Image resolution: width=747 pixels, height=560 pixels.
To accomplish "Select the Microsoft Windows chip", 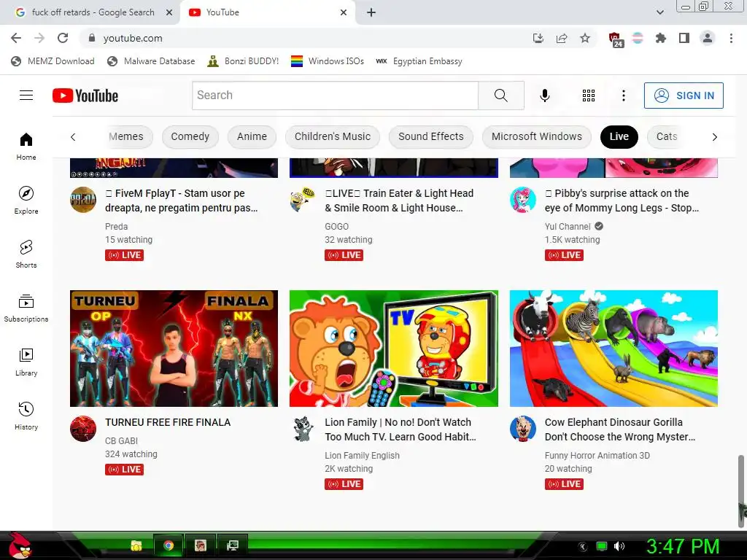I will click(537, 136).
